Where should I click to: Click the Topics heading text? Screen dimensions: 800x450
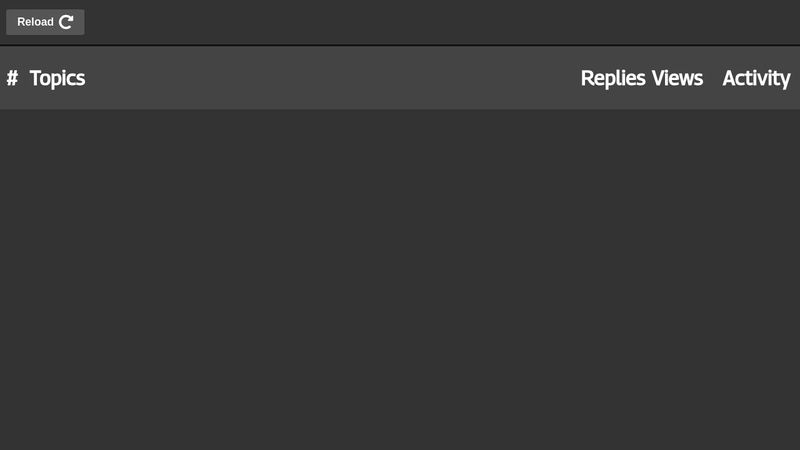pyautogui.click(x=57, y=78)
